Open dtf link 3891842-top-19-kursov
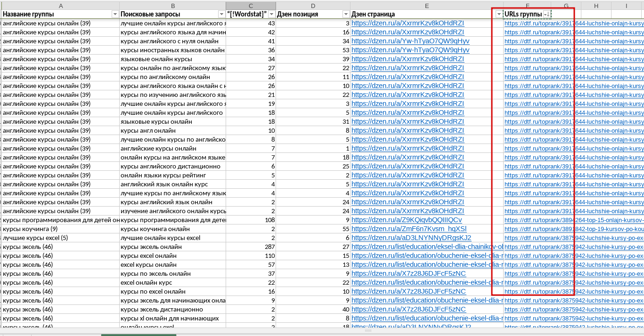The image size is (644, 336). (x=574, y=229)
